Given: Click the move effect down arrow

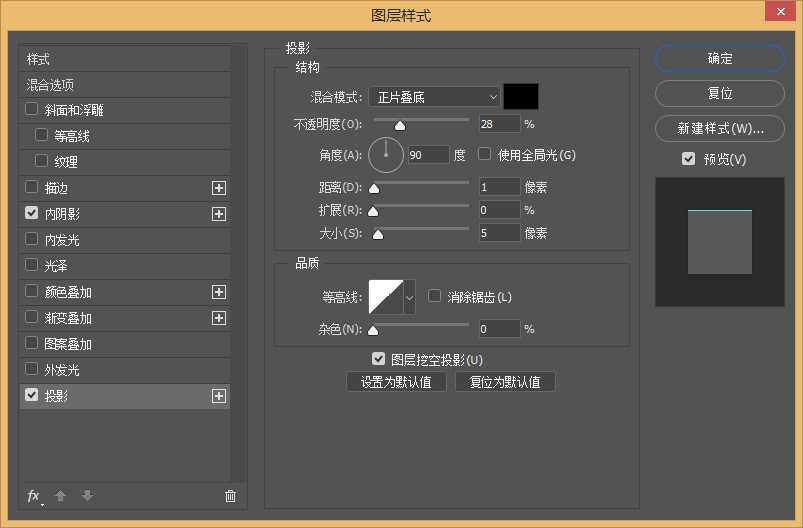Looking at the screenshot, I should (x=87, y=496).
